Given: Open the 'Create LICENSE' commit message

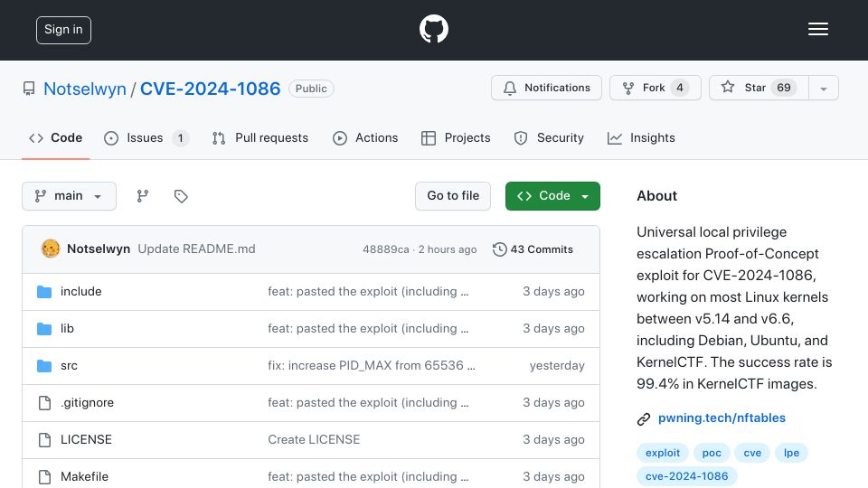Looking at the screenshot, I should pos(314,440).
